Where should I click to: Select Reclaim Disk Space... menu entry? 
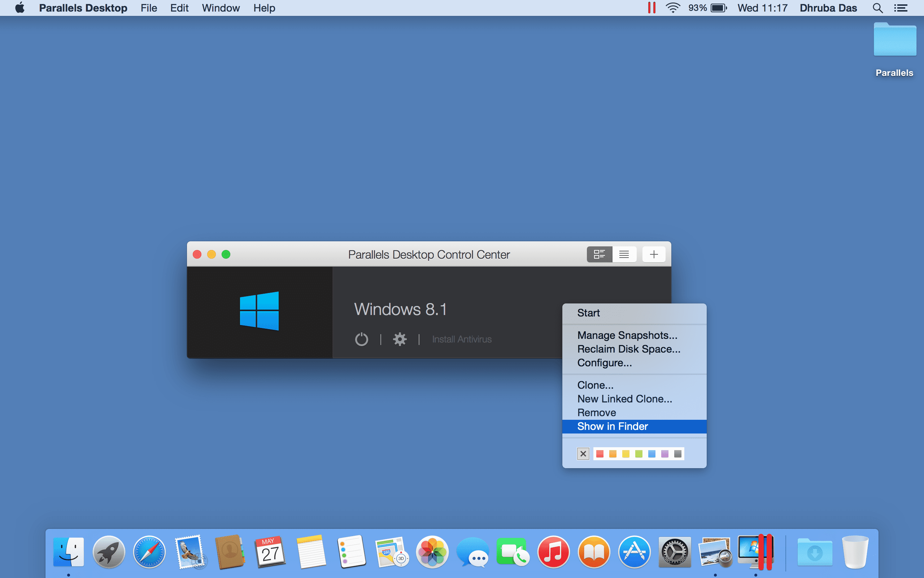pyautogui.click(x=634, y=349)
